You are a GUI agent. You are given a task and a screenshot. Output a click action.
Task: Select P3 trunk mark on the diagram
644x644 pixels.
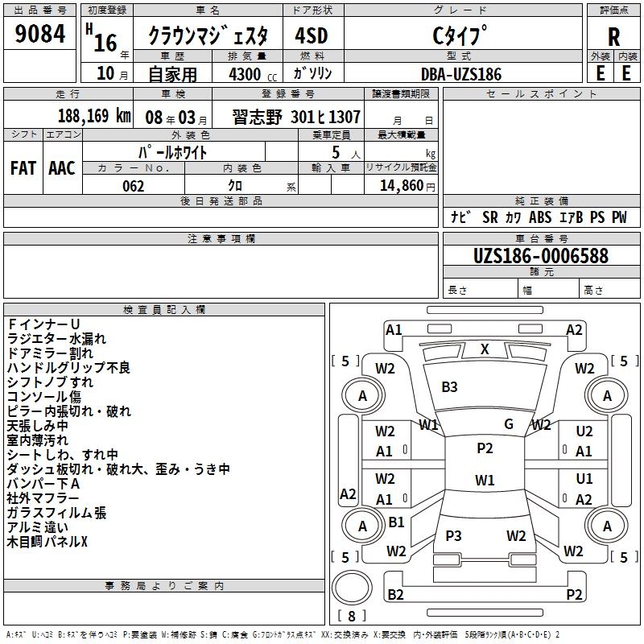(453, 535)
